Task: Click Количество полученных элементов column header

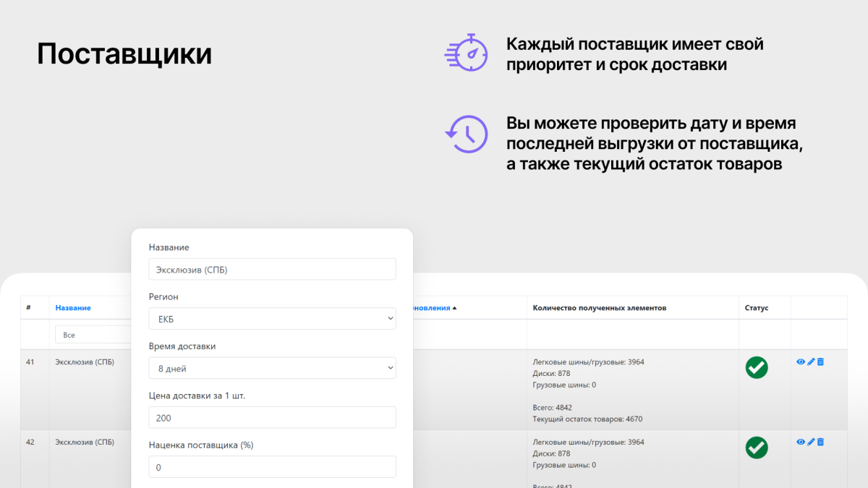Action: point(600,308)
